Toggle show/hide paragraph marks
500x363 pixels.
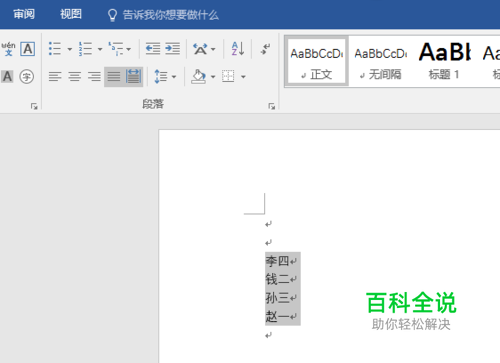coord(265,49)
